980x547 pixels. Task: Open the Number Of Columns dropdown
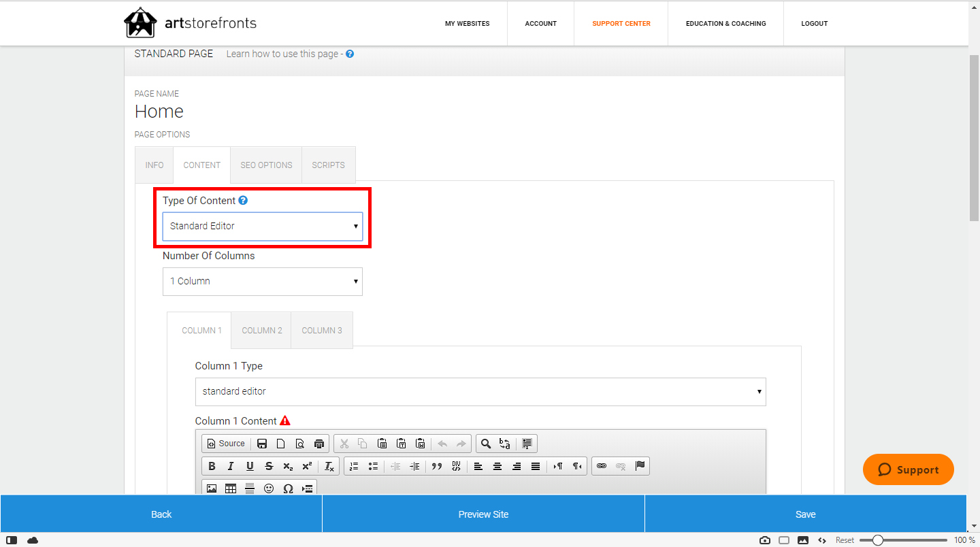point(262,281)
